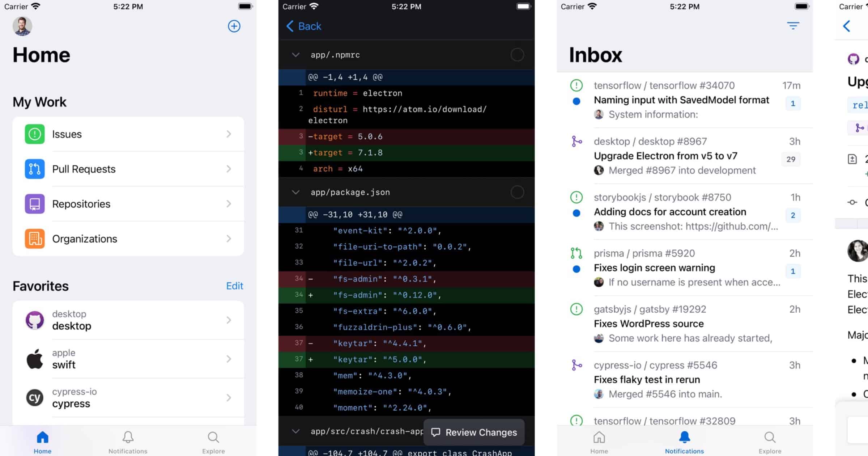
Task: Tap Edit next to Favorites
Action: pos(234,286)
